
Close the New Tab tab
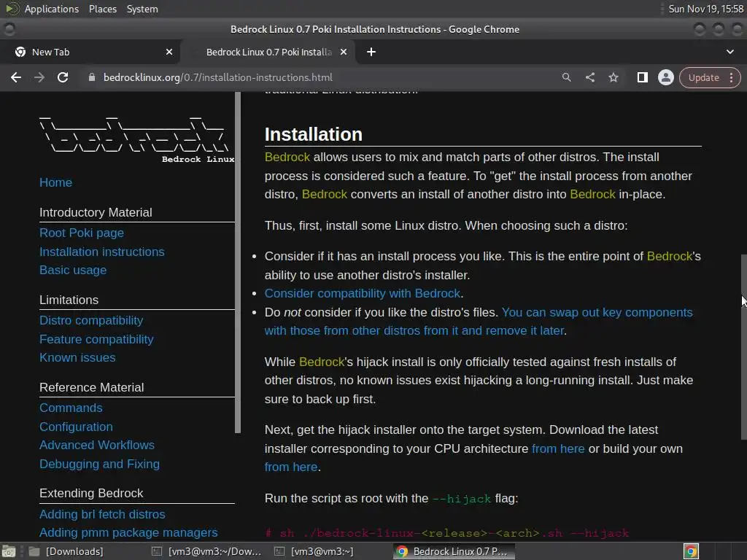(169, 52)
